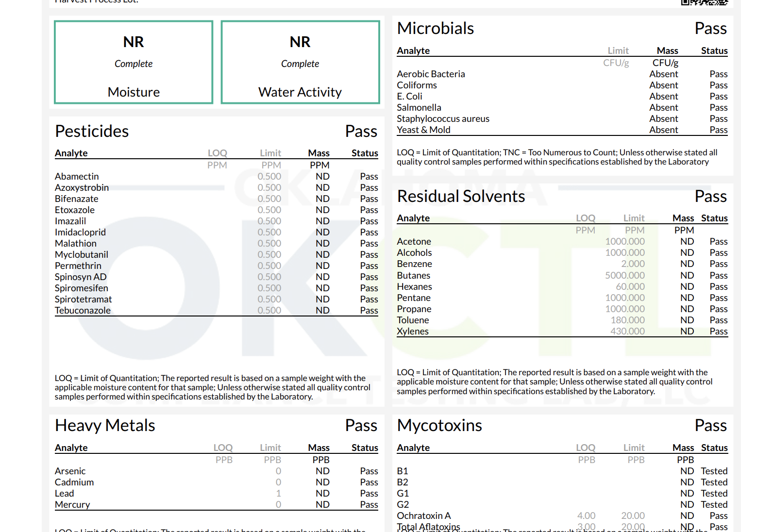
Task: Click the Tebuconazole analyte name
Action: pyautogui.click(x=83, y=310)
